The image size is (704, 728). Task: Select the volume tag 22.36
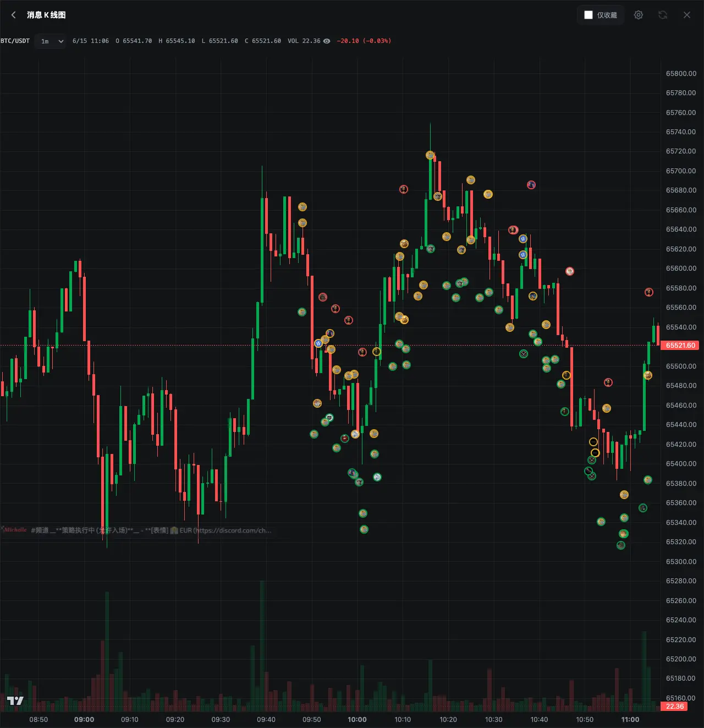(x=675, y=707)
